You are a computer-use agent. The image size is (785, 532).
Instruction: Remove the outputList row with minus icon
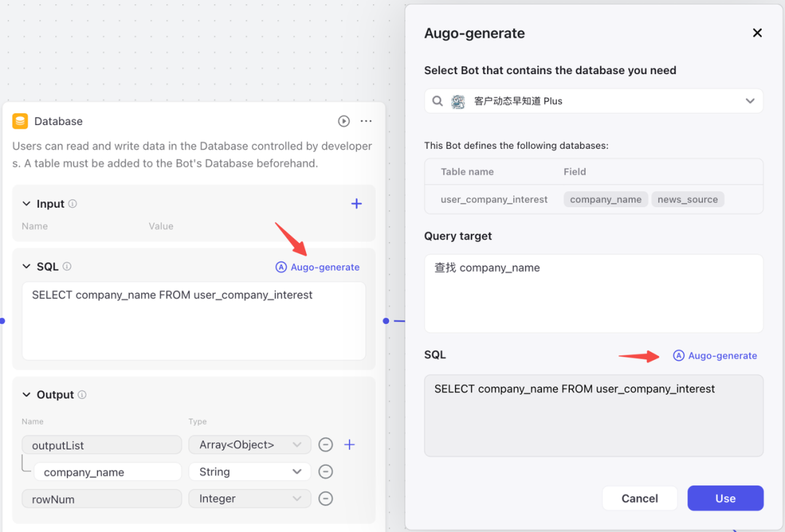[x=326, y=445]
